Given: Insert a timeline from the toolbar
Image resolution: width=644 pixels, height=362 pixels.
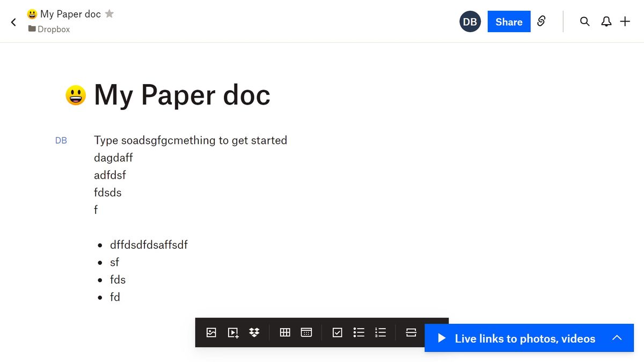Looking at the screenshot, I should point(306,333).
